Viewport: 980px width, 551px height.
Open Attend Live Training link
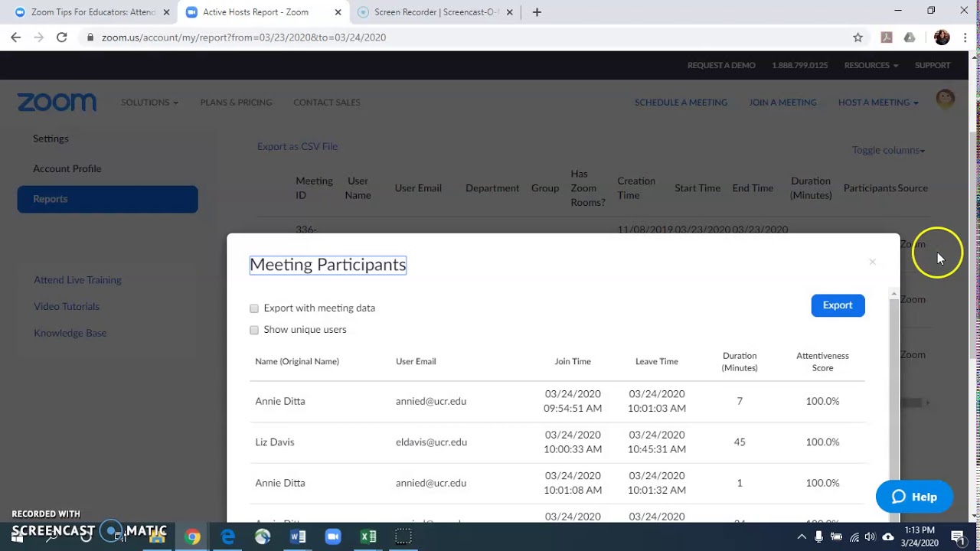pyautogui.click(x=77, y=280)
